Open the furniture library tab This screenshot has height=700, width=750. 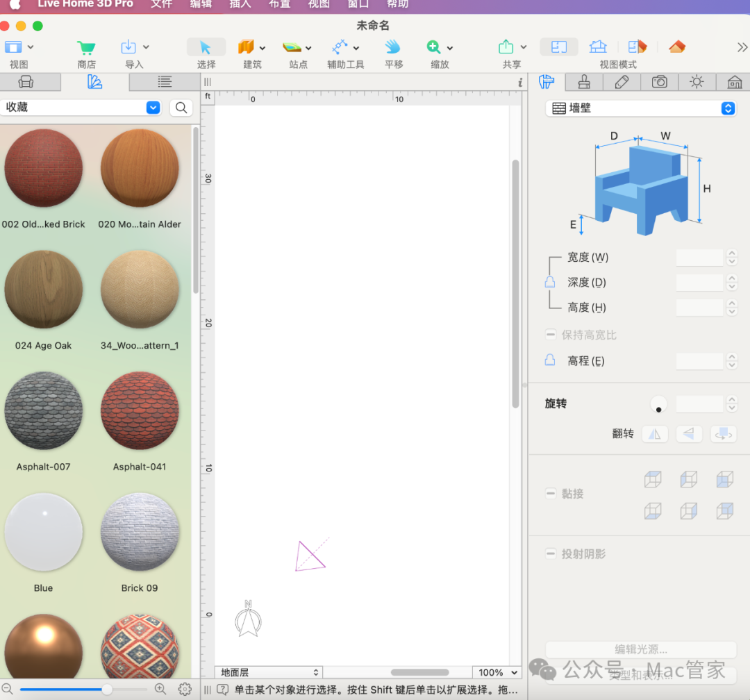[26, 83]
